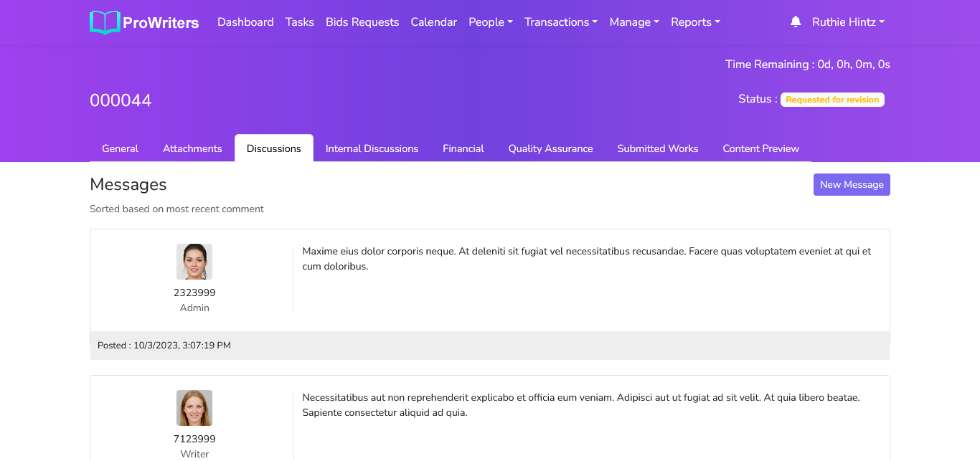
Task: Open Tasks in the navigation bar
Action: [x=300, y=22]
